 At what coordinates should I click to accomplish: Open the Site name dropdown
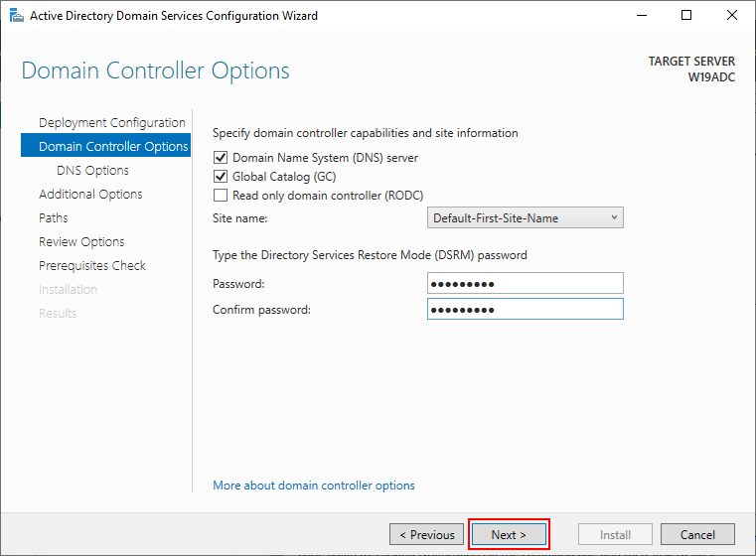pyautogui.click(x=525, y=218)
